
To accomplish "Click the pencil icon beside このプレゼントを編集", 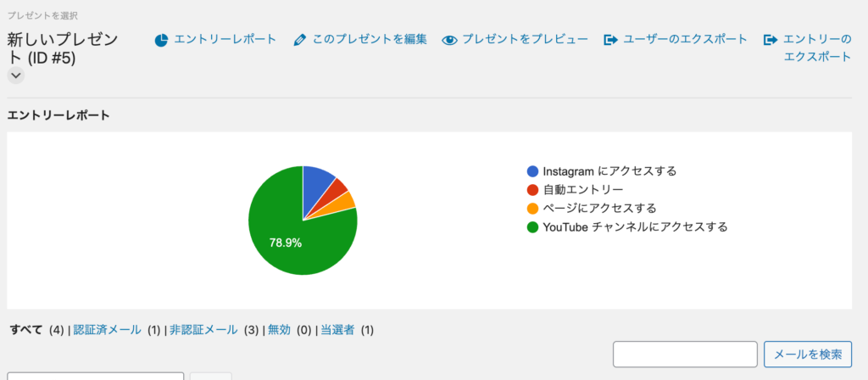I will tap(299, 40).
